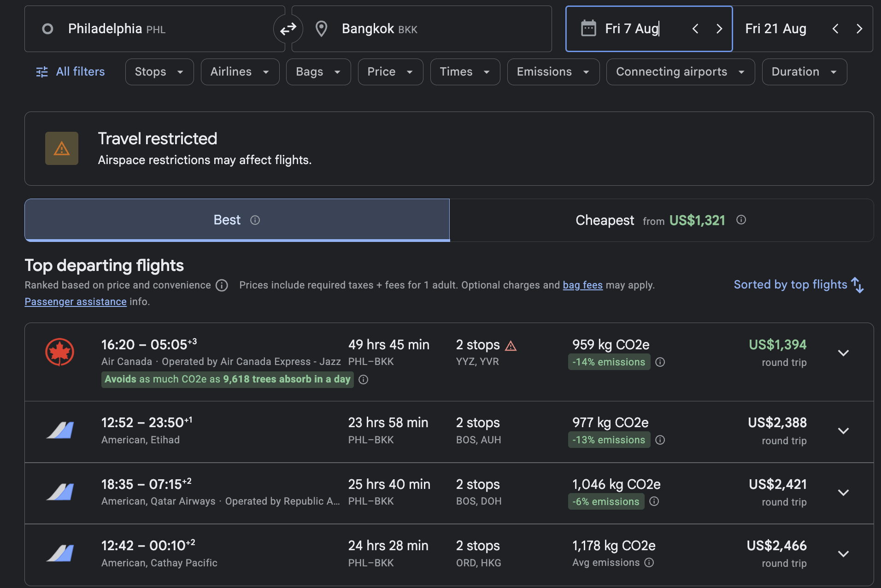Image resolution: width=881 pixels, height=588 pixels.
Task: Click the 12:42 – 00:10 flight times
Action: tap(148, 546)
